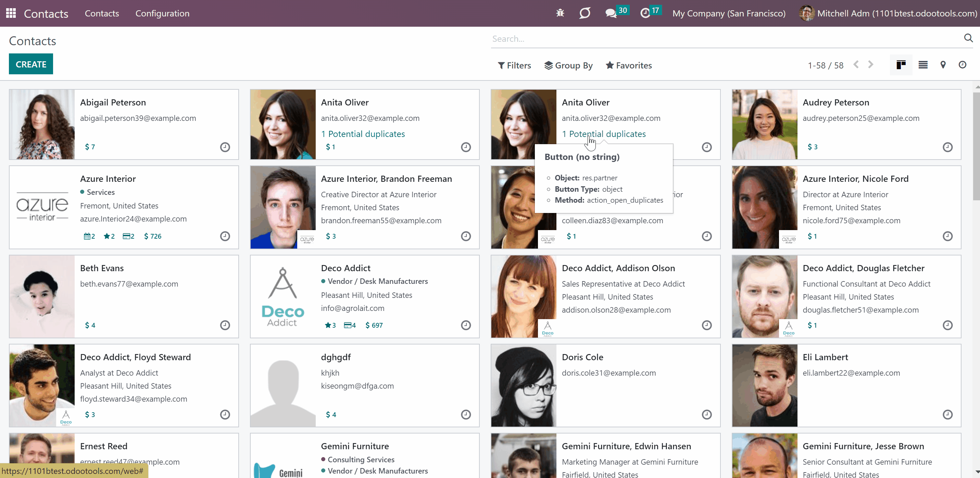
Task: Expand the Favorites dropdown
Action: (629, 65)
